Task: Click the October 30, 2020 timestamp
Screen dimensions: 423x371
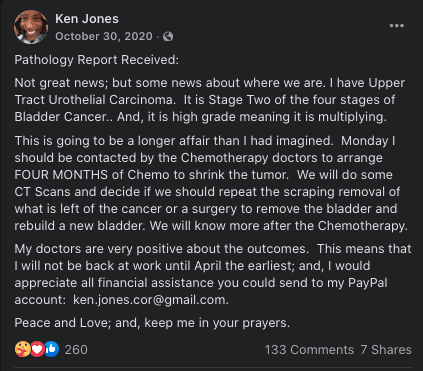Action: pyautogui.click(x=104, y=36)
